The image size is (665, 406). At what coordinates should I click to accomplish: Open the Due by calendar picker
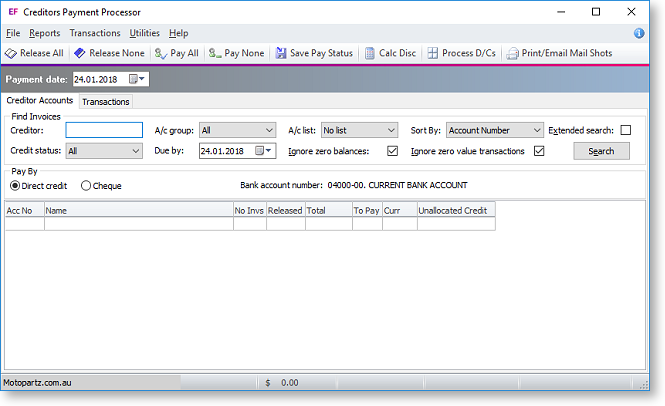[x=263, y=151]
